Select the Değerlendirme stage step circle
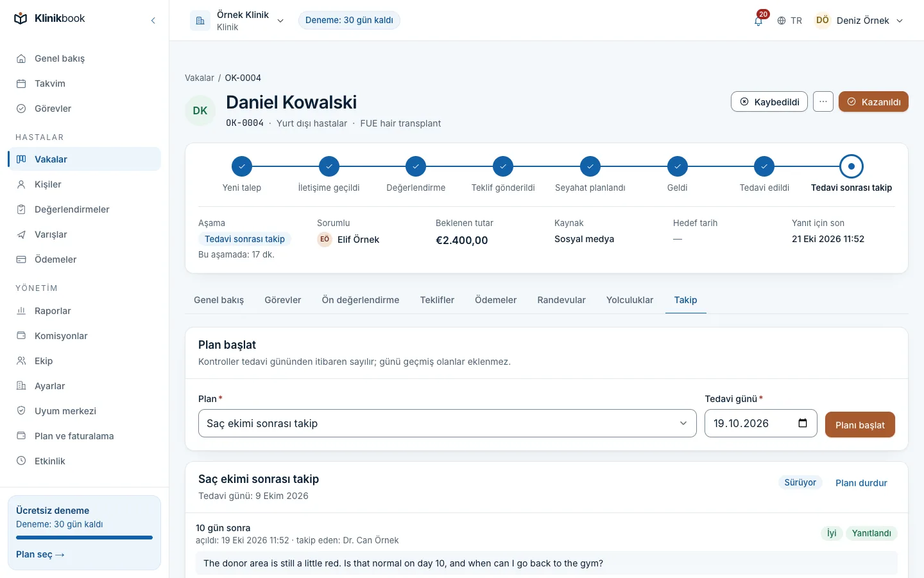The height and width of the screenshot is (578, 924). (x=416, y=166)
